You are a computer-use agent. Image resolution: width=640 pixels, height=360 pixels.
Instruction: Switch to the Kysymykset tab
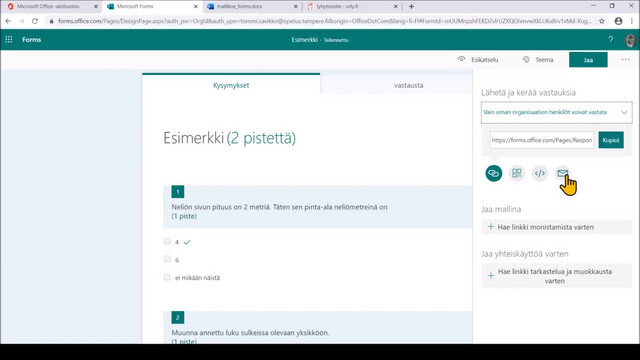(231, 85)
